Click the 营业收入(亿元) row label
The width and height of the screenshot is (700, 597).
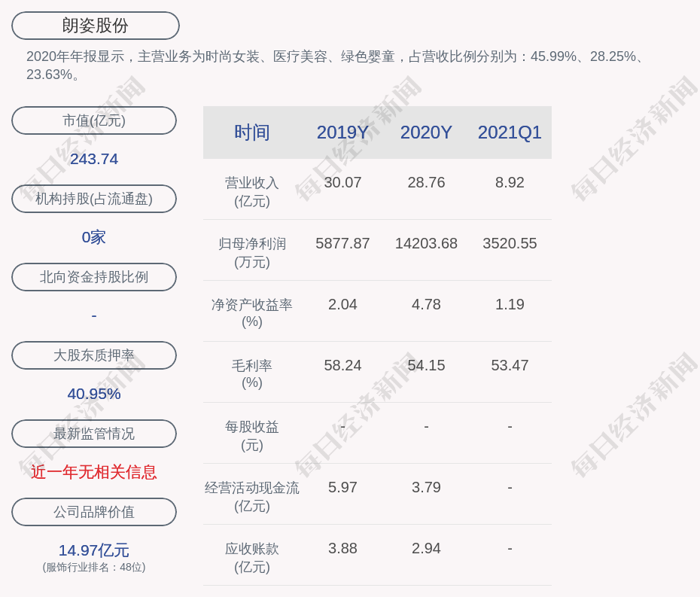pos(252,192)
